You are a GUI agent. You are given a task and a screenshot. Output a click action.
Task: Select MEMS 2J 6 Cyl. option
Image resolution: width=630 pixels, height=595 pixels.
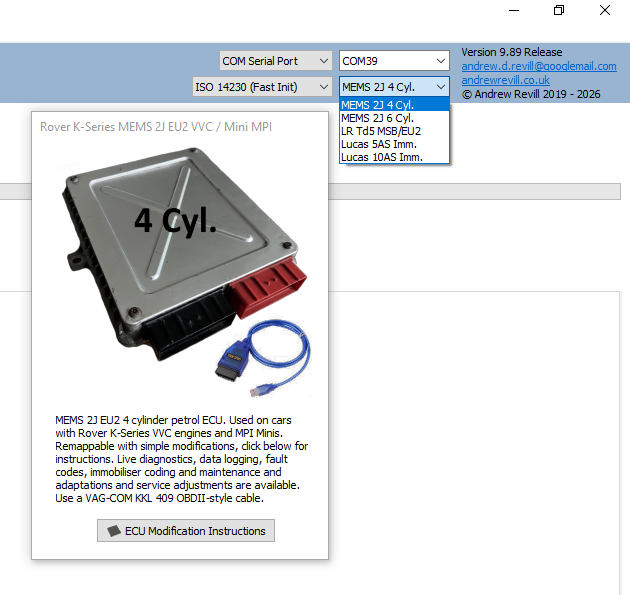click(395, 118)
